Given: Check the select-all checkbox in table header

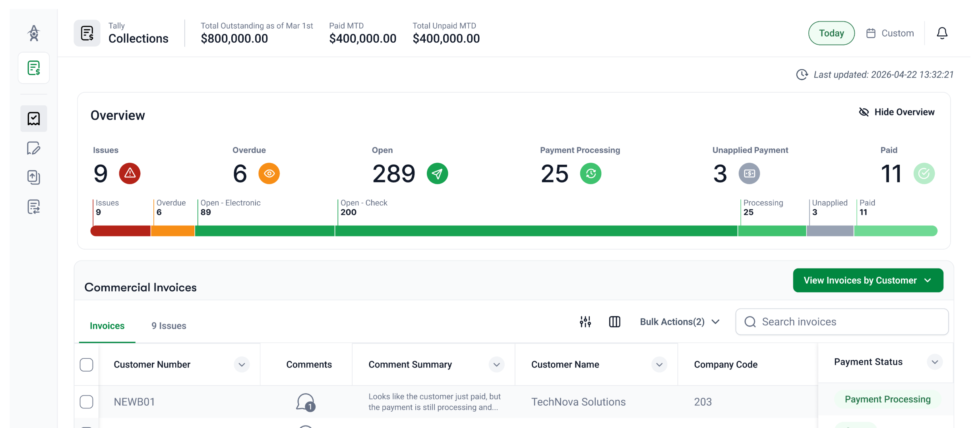Looking at the screenshot, I should [86, 364].
